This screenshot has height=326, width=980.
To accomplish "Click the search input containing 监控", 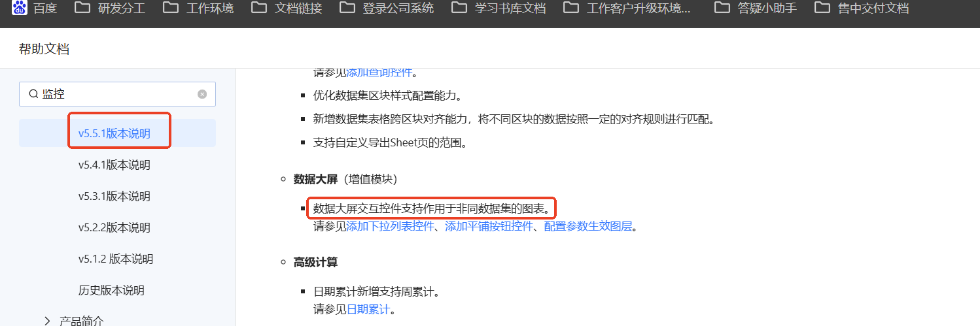I will (x=117, y=94).
